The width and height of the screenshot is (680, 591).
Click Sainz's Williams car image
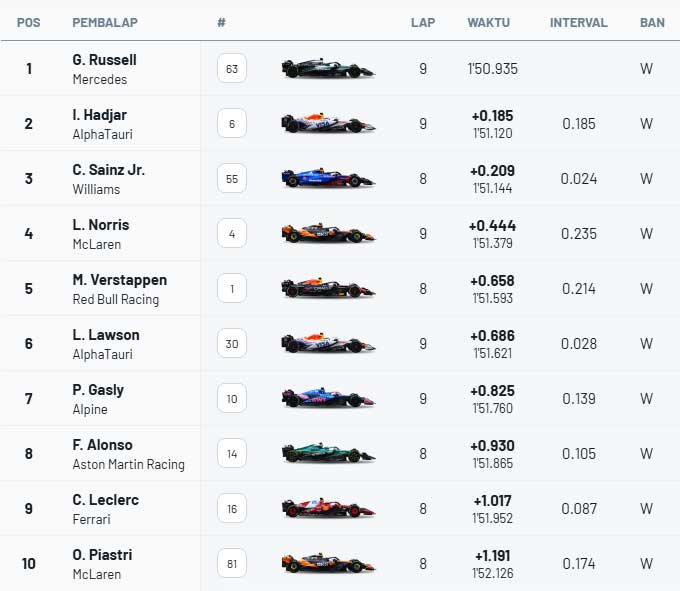[327, 179]
